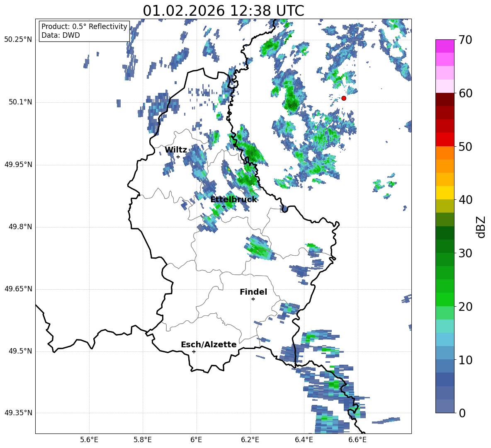This screenshot has height=448, width=491.
Task: Click the 6.4°E longitude label
Action: [x=304, y=440]
